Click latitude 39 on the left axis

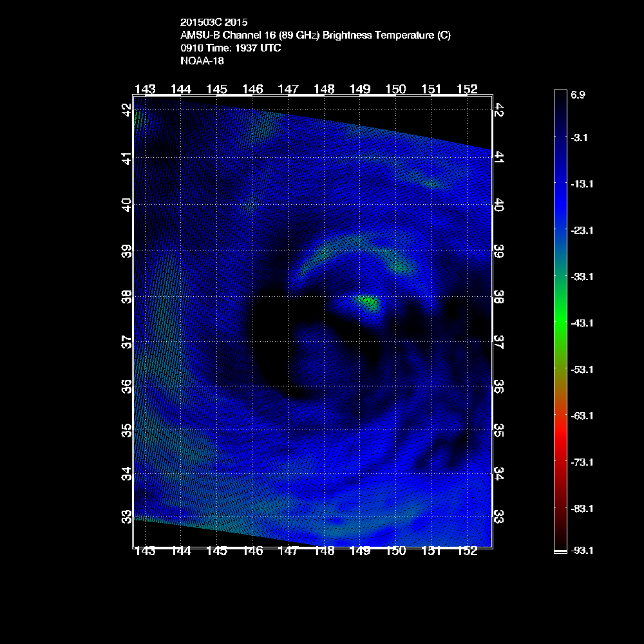click(127, 251)
